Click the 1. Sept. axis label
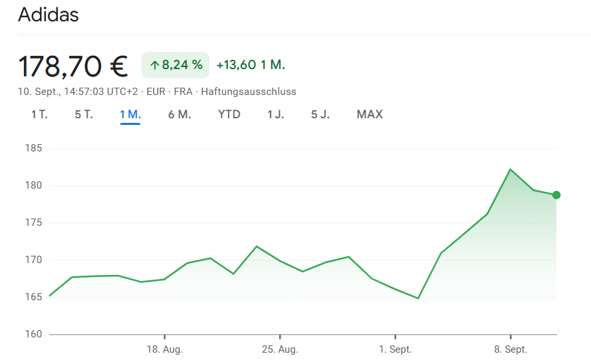The width and height of the screenshot is (591, 364). (x=395, y=349)
